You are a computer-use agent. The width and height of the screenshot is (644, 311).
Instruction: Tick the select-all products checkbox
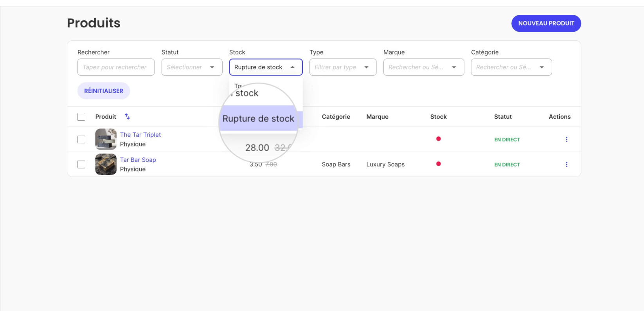tap(81, 117)
